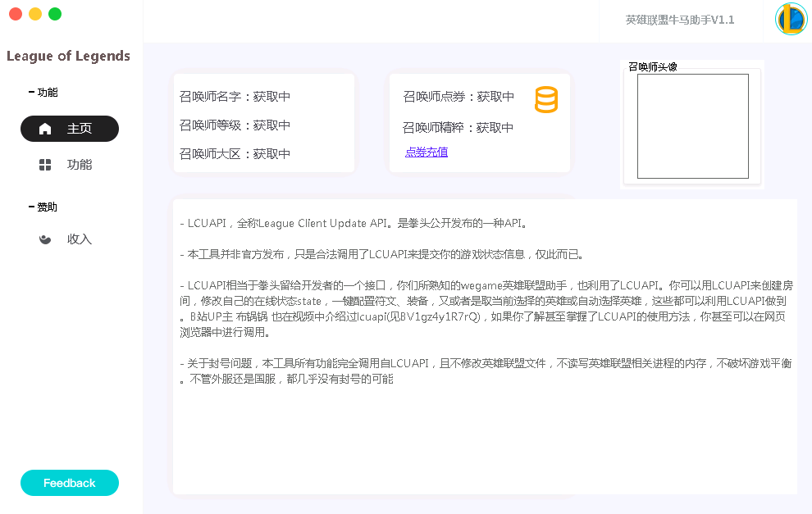Screen dimensions: 812x514
Task: Click the home icon beside 主页
Action: coord(45,129)
